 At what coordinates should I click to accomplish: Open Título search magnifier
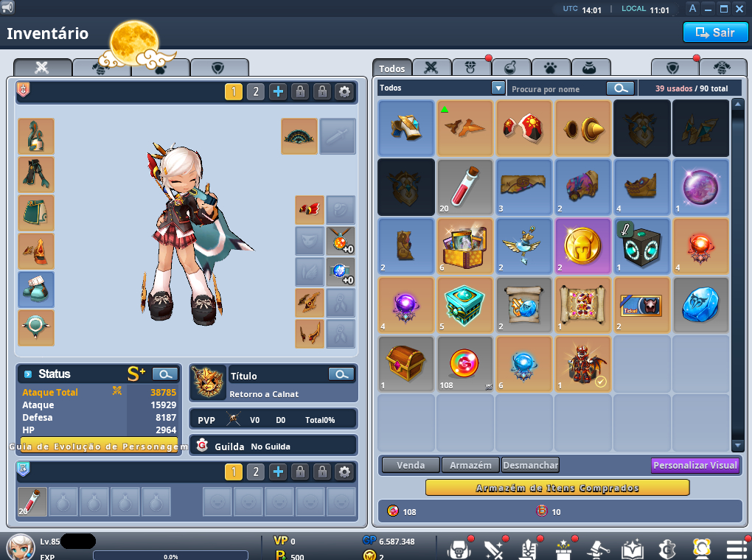[x=341, y=374]
